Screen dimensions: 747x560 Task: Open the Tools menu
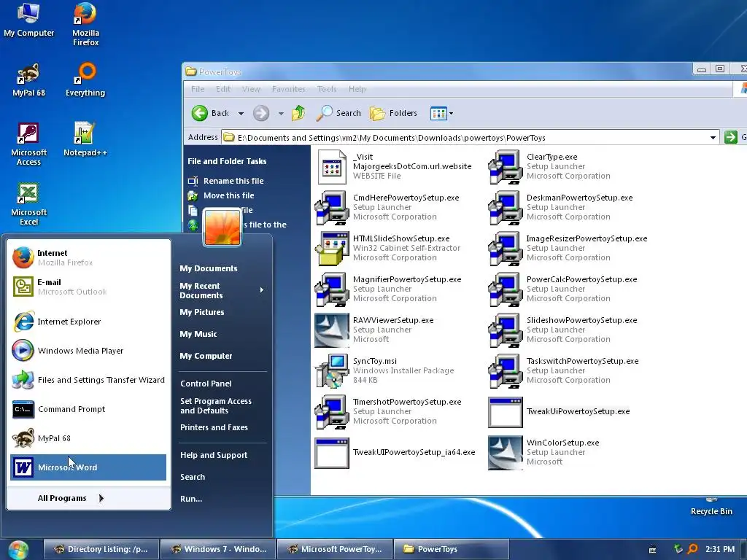click(327, 89)
